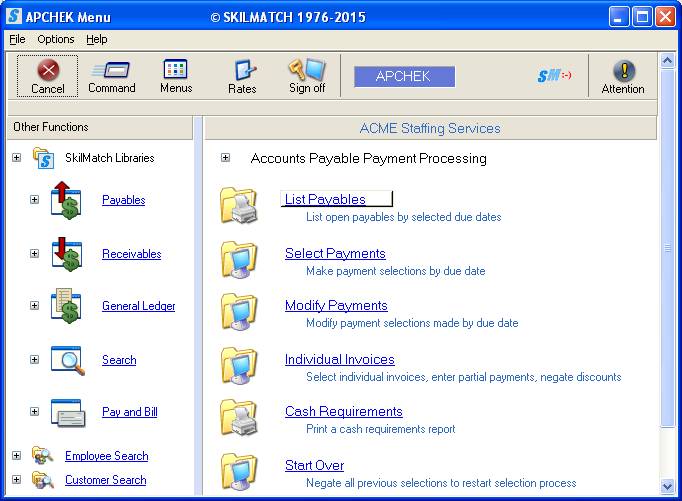Open the Payables link in Other Functions
Image resolution: width=682 pixels, height=501 pixels.
coord(124,200)
